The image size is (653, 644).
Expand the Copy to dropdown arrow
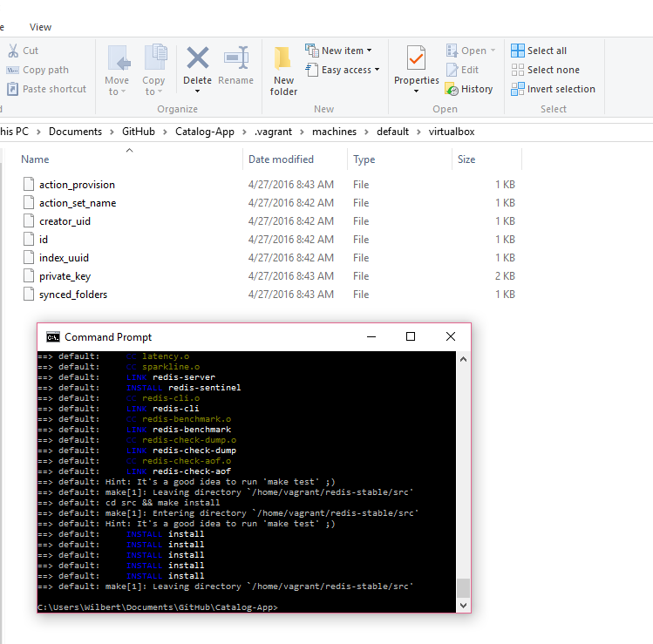(x=160, y=92)
